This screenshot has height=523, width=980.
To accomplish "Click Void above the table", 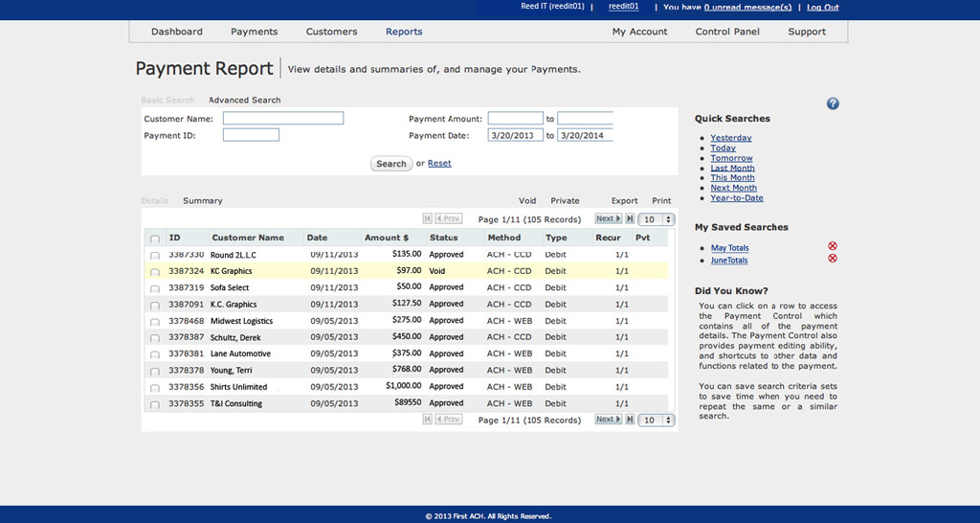I will (x=527, y=201).
